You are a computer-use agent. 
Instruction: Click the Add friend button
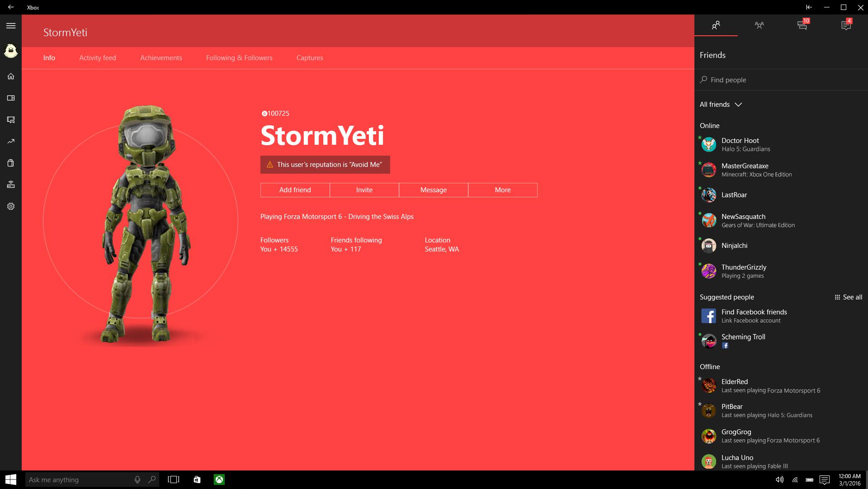click(295, 190)
